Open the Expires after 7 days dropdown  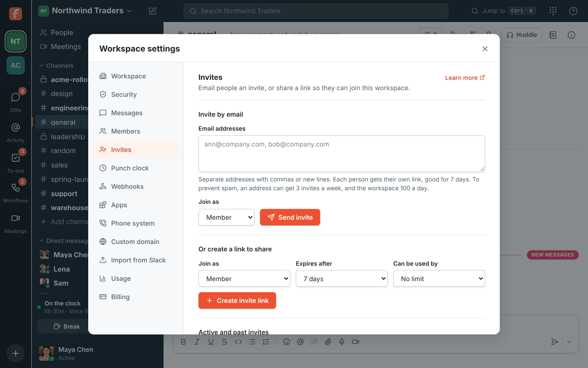point(342,279)
